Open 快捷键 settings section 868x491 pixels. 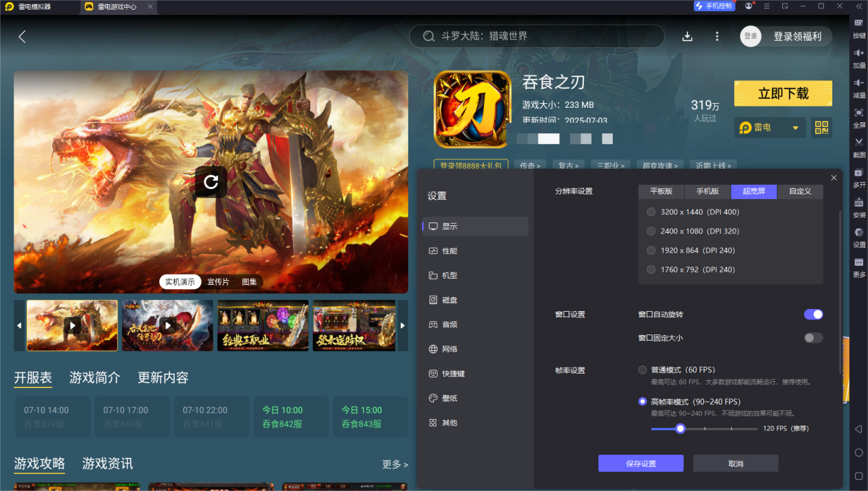click(476, 374)
